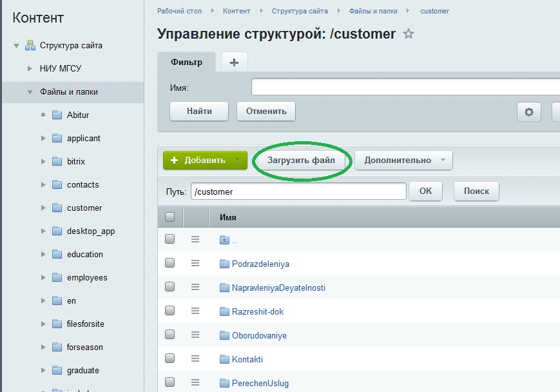Check the NapravleniyaDeyatelnosti row checkbox
Screen dimensions: 560x392
tap(169, 286)
